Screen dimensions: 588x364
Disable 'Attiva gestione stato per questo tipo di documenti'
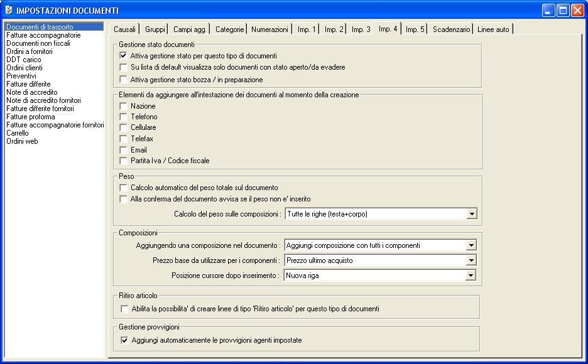point(123,56)
